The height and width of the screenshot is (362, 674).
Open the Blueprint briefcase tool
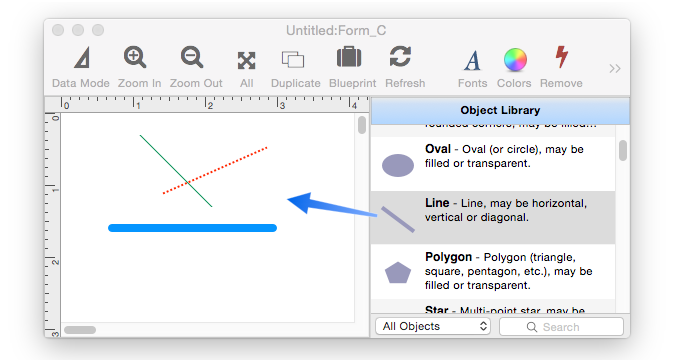(x=349, y=57)
